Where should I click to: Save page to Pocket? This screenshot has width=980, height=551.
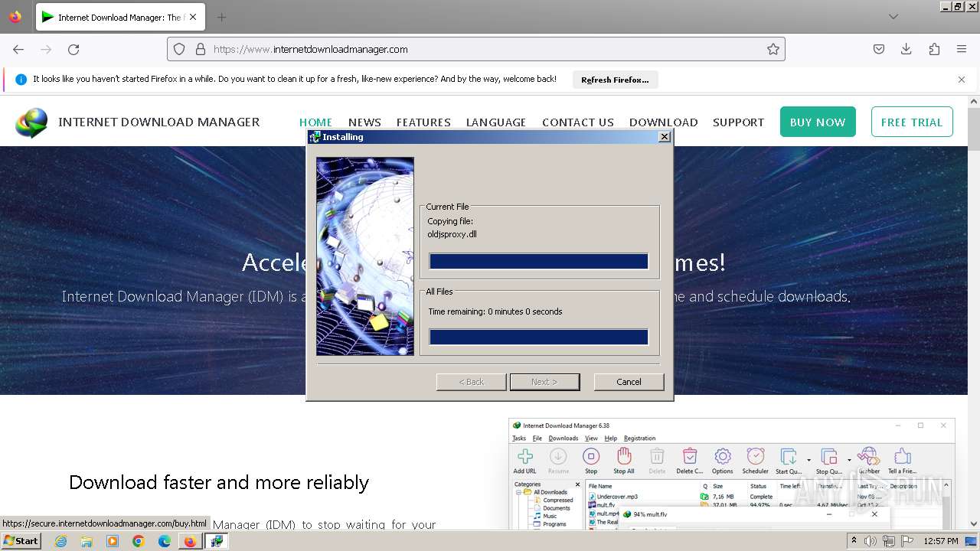879,49
